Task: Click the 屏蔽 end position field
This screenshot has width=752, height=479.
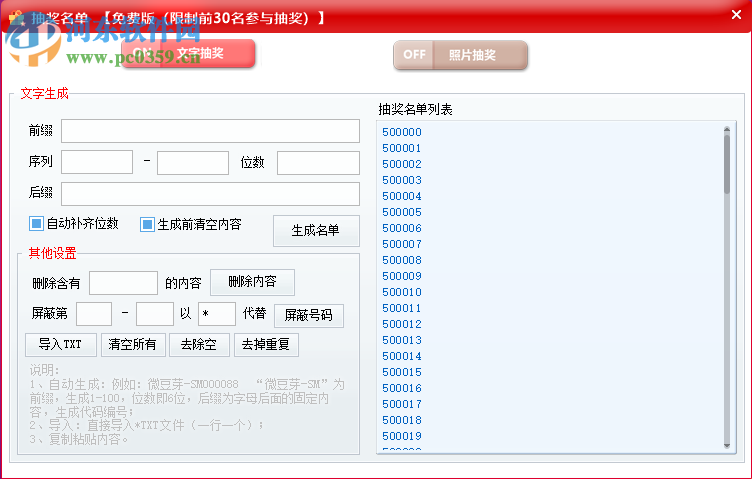Action: coord(154,314)
